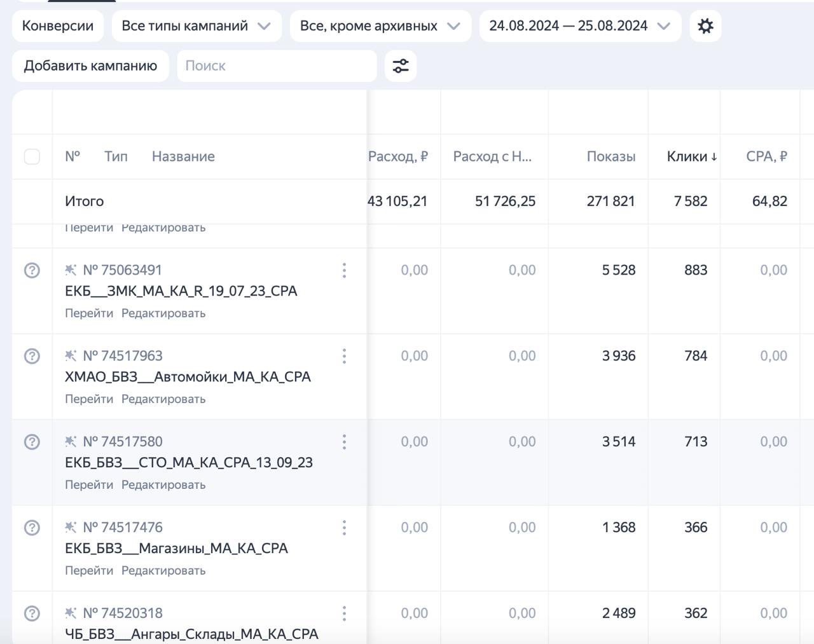Open the 'Все, кроме архивных' filter dropdown

[380, 26]
